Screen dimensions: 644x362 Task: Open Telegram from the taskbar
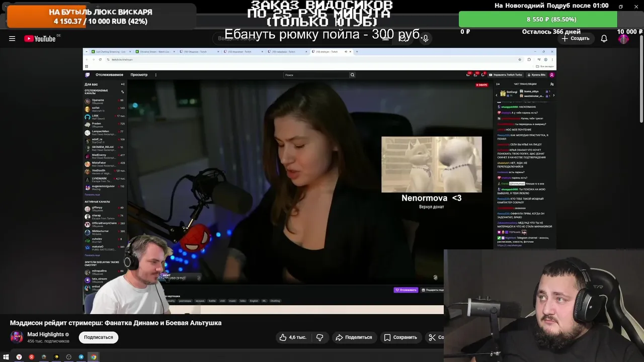tap(81, 357)
